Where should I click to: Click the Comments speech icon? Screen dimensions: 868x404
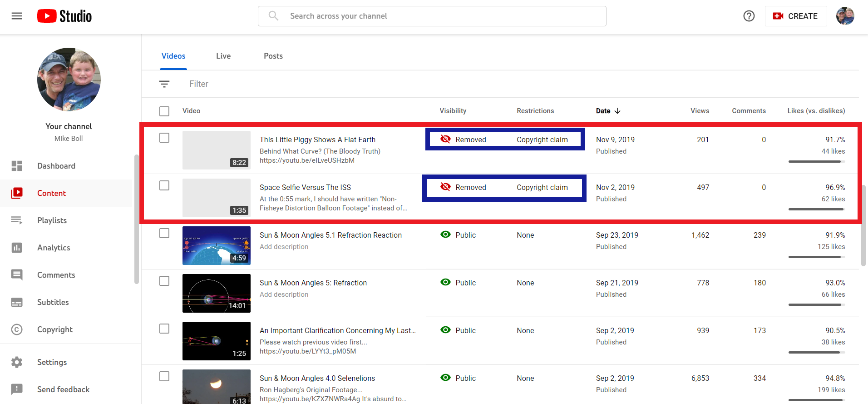(17, 275)
